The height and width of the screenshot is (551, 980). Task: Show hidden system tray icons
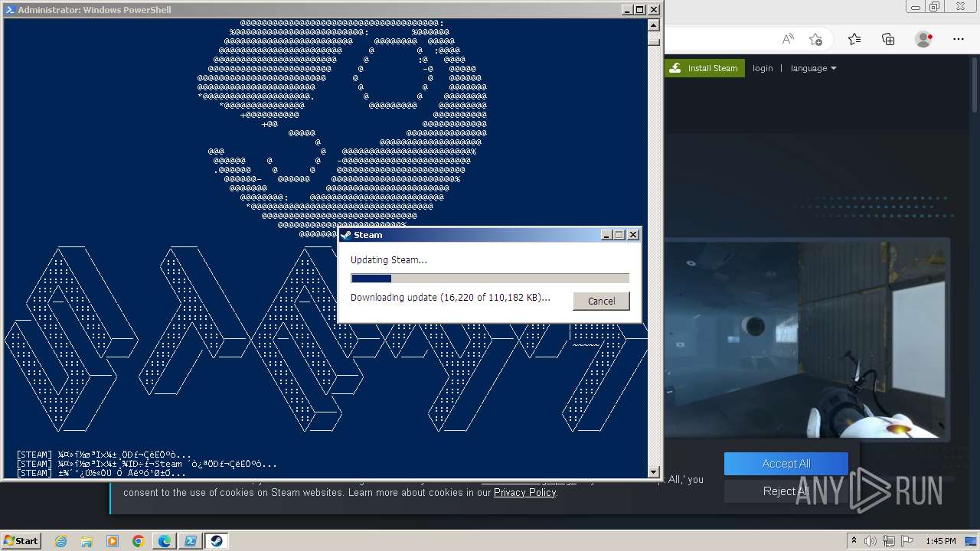pos(854,541)
